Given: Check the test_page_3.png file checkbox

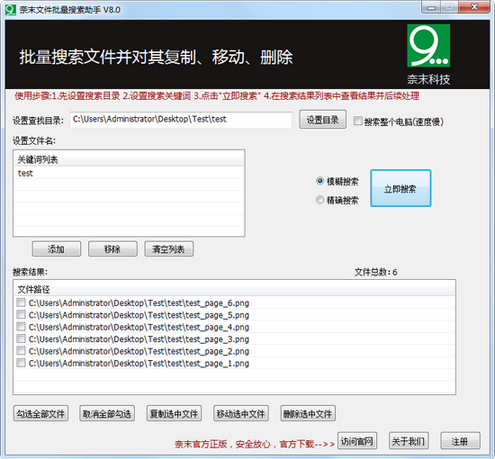Looking at the screenshot, I should point(21,339).
